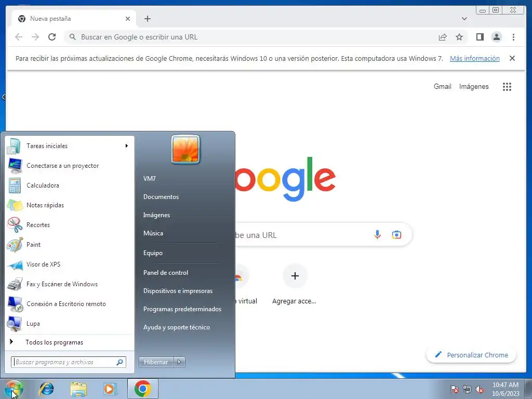Toggle the Chrome side panel
Image resolution: width=532 pixels, height=399 pixels.
[x=480, y=37]
